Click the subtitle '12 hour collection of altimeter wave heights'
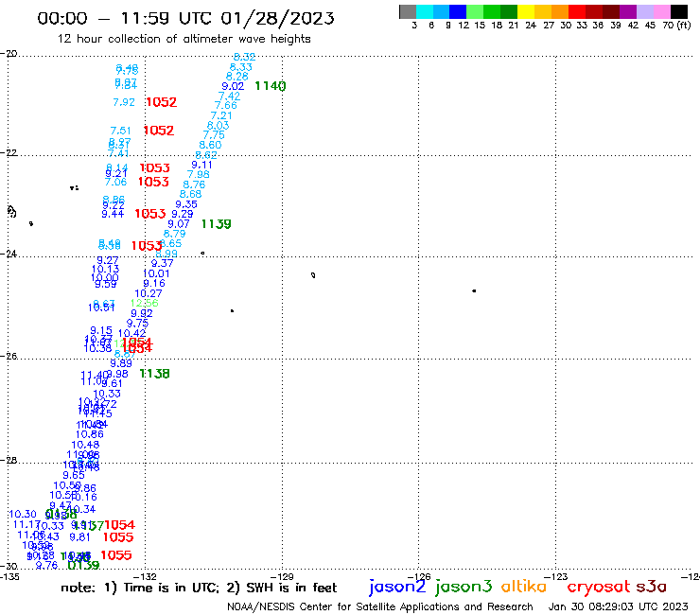This screenshot has height=615, width=700. (x=184, y=39)
